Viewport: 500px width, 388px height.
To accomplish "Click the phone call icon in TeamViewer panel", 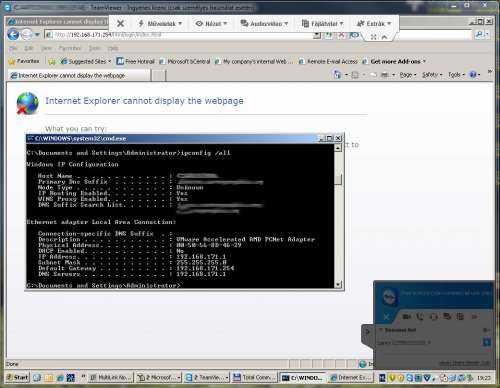I will (x=420, y=317).
